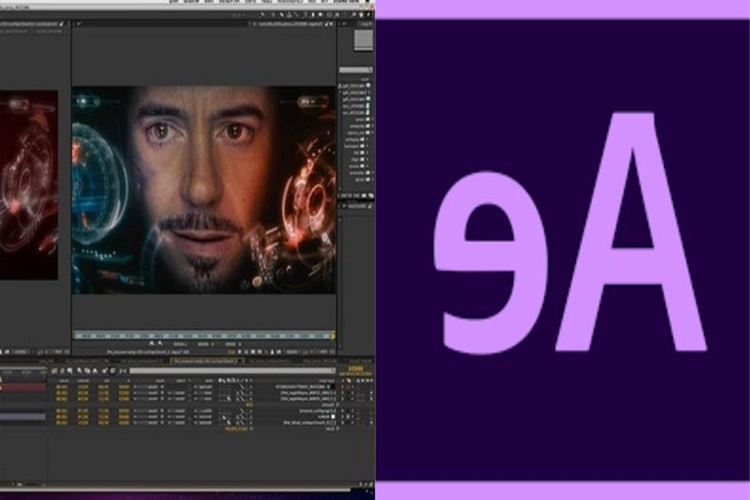Select the Clone Stamp tool in toolbar
This screenshot has height=500, width=750.
point(289,15)
